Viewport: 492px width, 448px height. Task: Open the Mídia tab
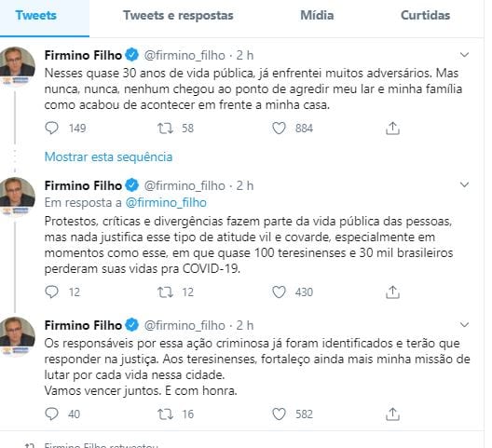click(x=317, y=15)
